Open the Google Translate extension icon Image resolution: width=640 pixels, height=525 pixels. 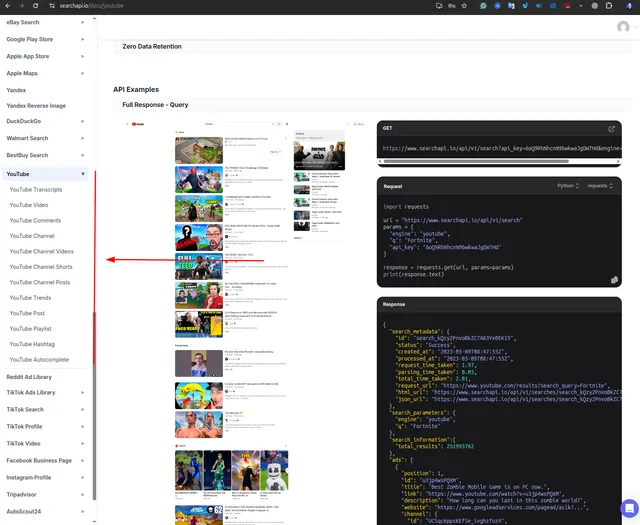[x=511, y=6]
